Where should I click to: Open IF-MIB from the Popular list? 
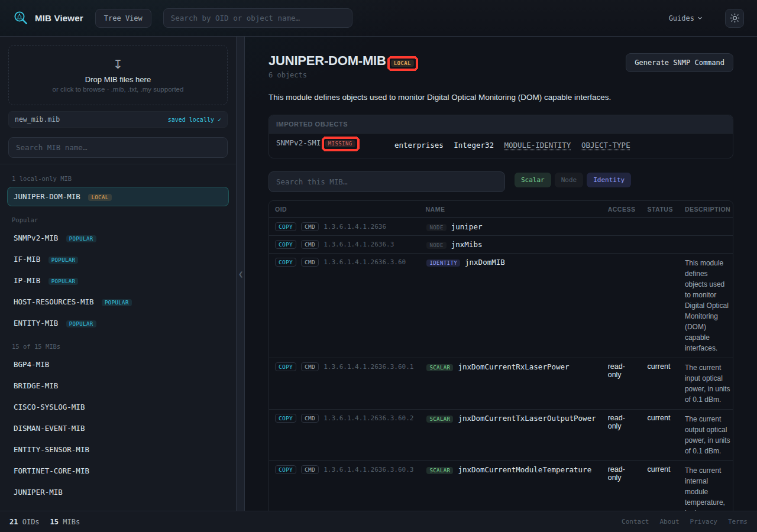118,259
